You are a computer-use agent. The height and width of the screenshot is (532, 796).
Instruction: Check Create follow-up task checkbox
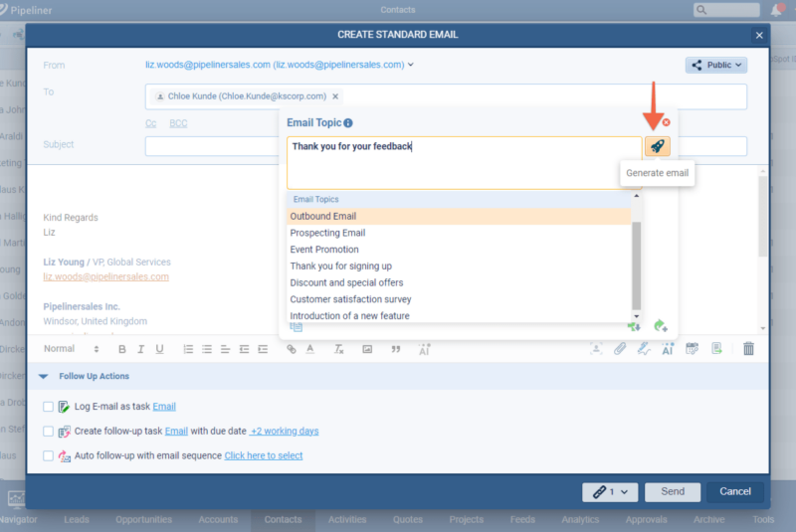[x=49, y=432]
